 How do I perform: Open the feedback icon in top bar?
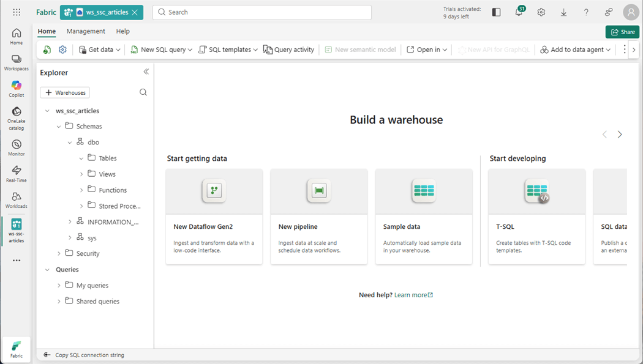[609, 12]
